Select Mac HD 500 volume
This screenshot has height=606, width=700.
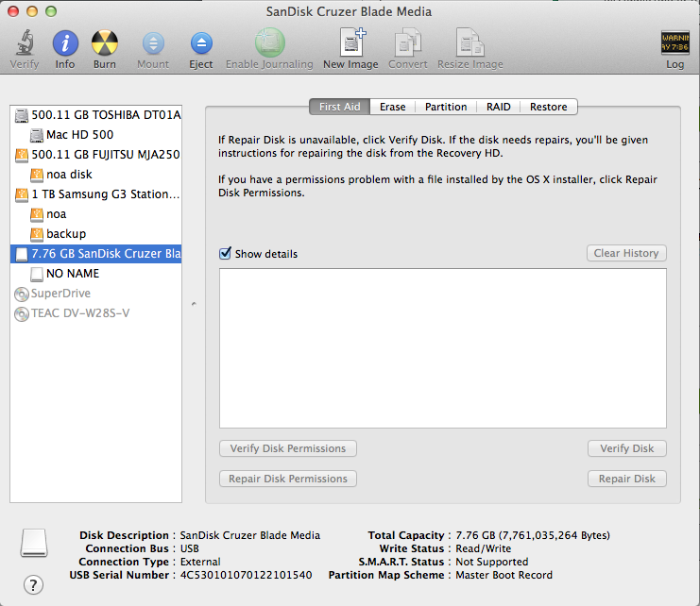point(96,135)
